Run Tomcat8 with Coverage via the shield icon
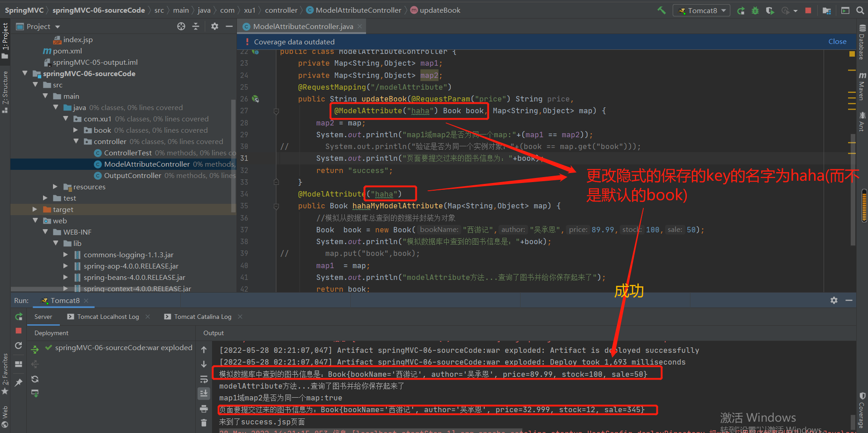This screenshot has width=868, height=433. pos(770,10)
